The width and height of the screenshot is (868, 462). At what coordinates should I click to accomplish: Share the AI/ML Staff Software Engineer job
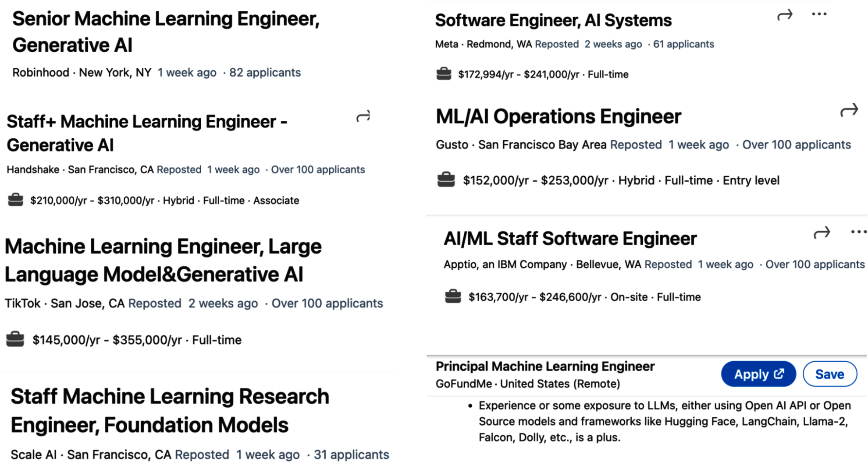click(822, 233)
